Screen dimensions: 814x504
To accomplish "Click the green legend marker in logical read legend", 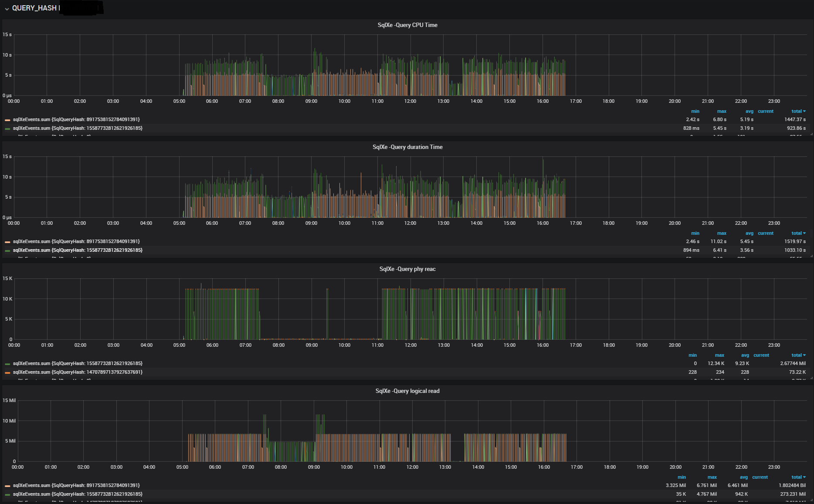I will coord(7,494).
